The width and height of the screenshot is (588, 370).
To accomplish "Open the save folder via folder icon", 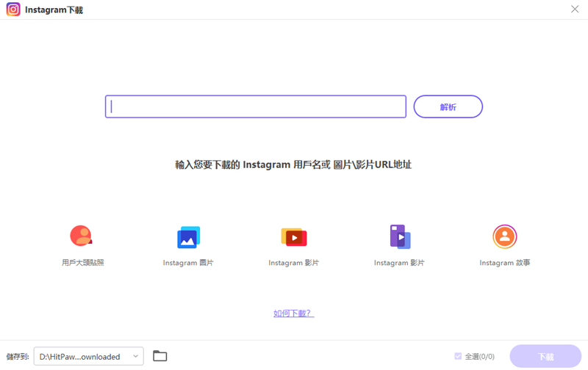I will point(160,356).
